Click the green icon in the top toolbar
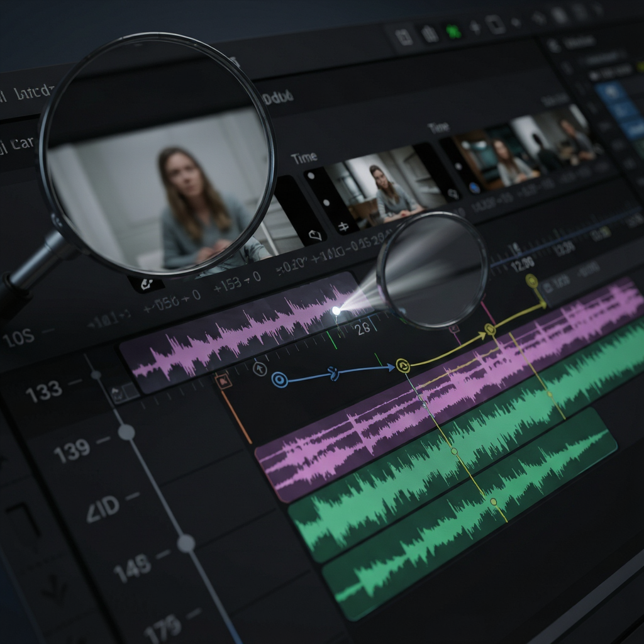The image size is (644, 644). [x=453, y=32]
